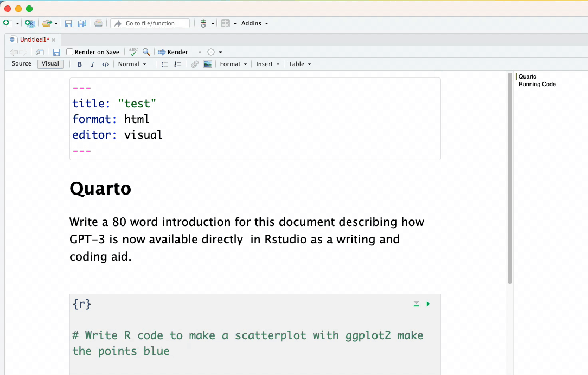The width and height of the screenshot is (588, 375).
Task: Go forward to next source location
Action: pos(23,52)
